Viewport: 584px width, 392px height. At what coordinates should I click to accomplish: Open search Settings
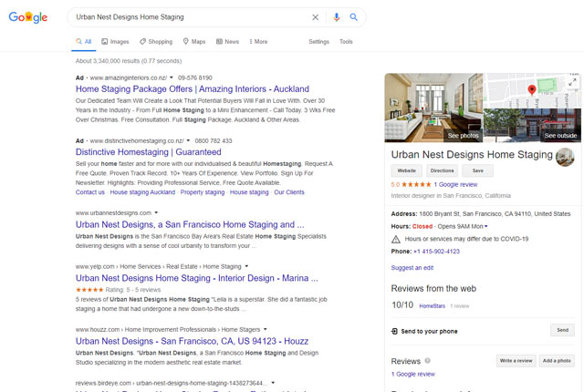(x=318, y=42)
